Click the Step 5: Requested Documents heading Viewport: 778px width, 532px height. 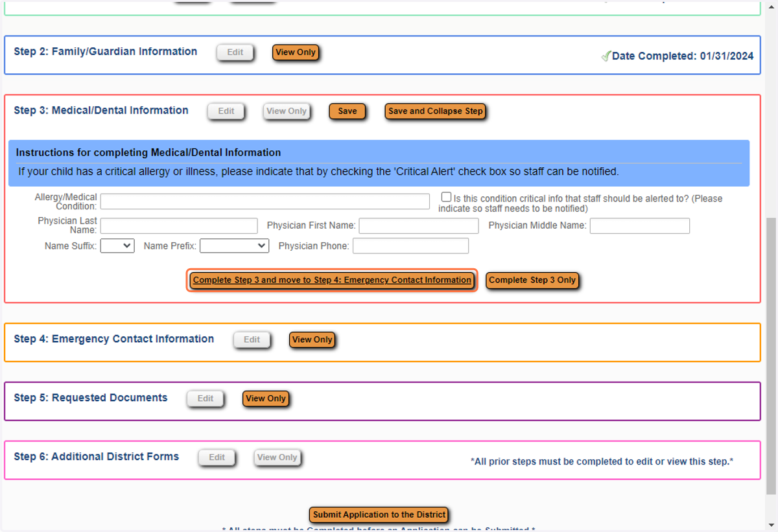tap(91, 398)
